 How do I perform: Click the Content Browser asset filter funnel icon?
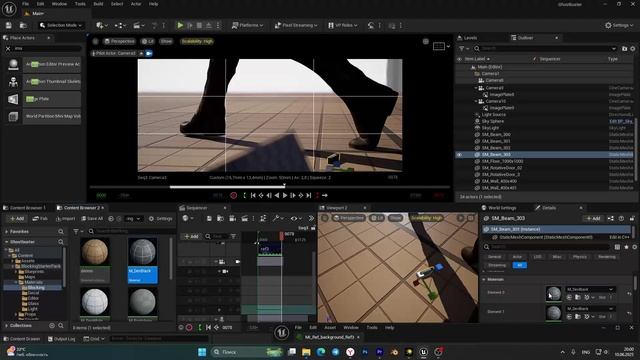tap(76, 231)
